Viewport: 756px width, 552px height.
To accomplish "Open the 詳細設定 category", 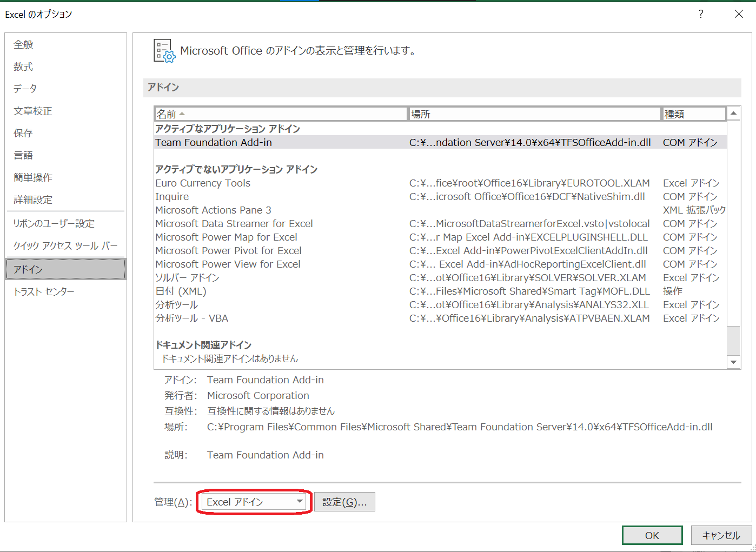I will 65,199.
